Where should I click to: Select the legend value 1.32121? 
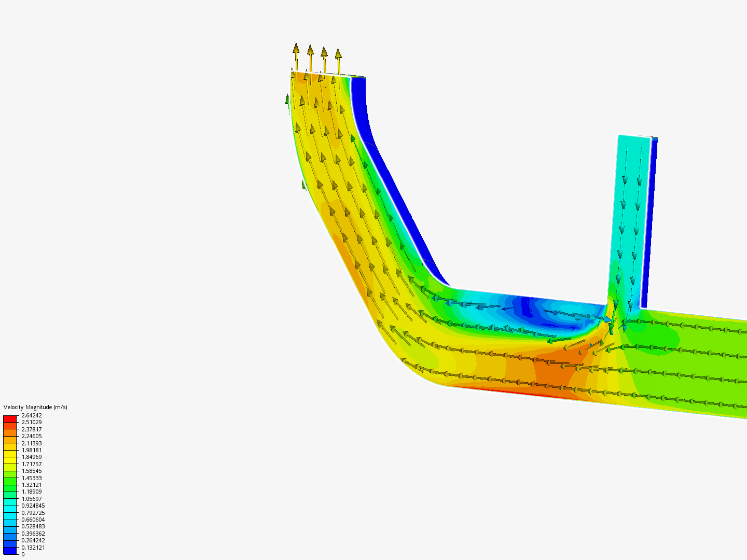(32, 485)
